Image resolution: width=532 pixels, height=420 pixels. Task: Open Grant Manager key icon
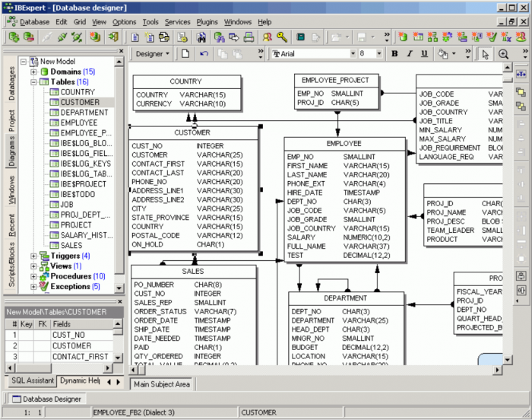point(282,37)
